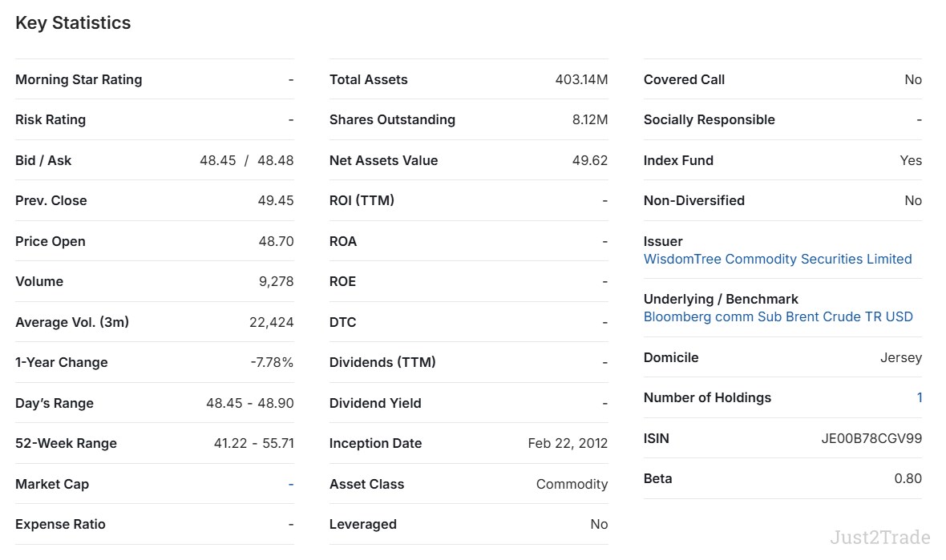The height and width of the screenshot is (560, 946).
Task: Click the Shares Outstanding value 8.12M
Action: (x=589, y=119)
